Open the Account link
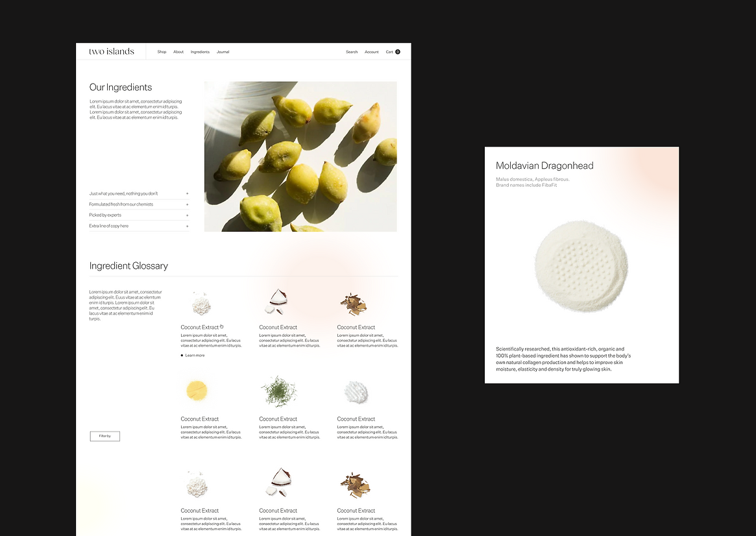 pos(372,51)
